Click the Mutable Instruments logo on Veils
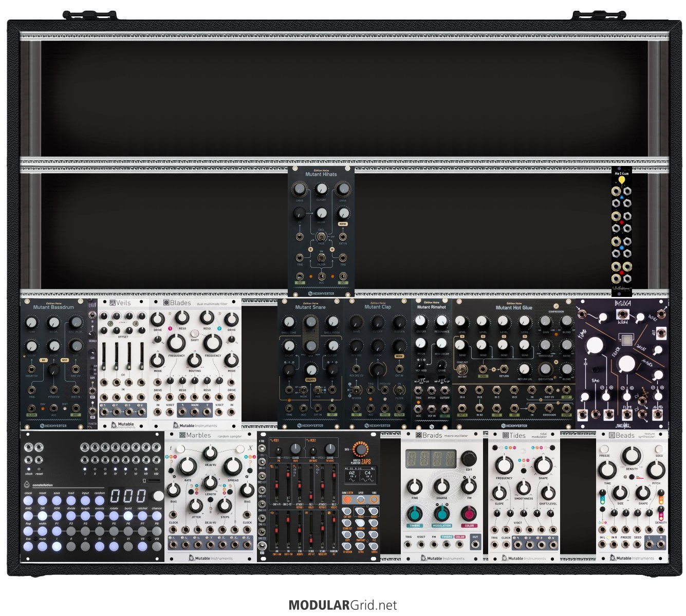The height and width of the screenshot is (616, 686). pyautogui.click(x=123, y=425)
